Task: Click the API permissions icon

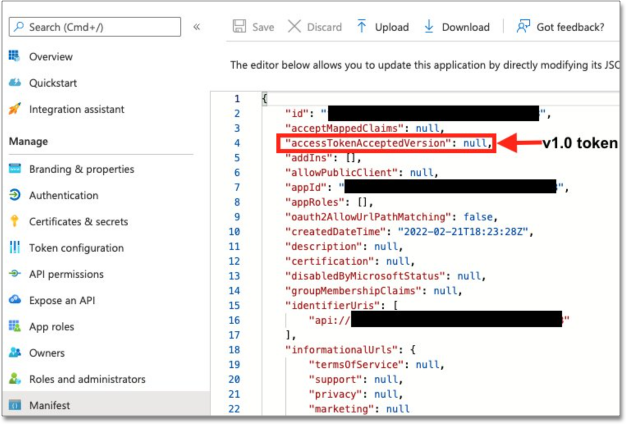Action: tap(15, 274)
